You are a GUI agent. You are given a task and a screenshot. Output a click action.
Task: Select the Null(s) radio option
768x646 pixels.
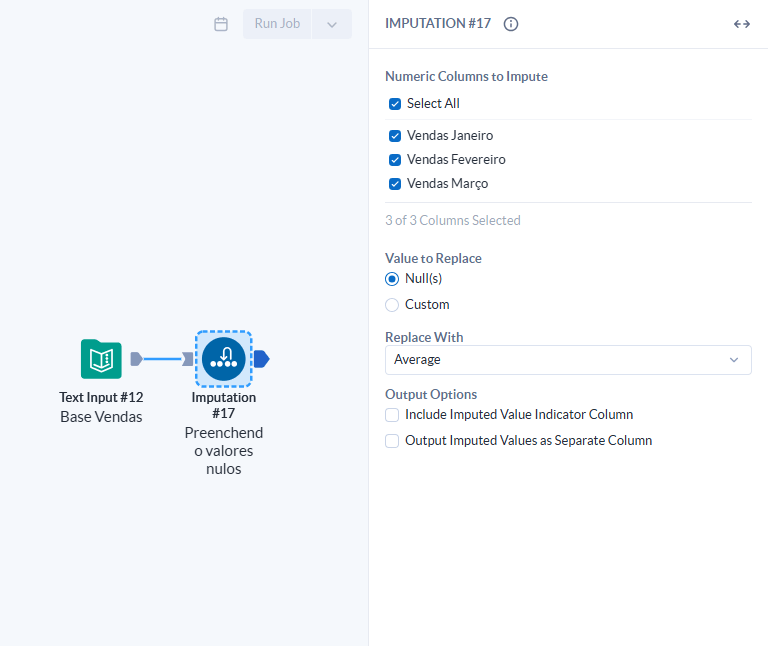click(x=392, y=279)
